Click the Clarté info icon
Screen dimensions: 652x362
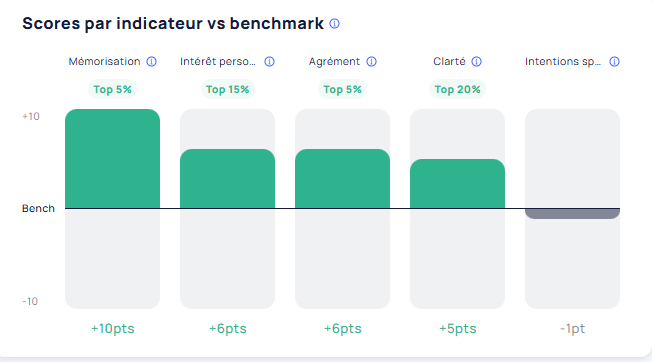(x=477, y=62)
